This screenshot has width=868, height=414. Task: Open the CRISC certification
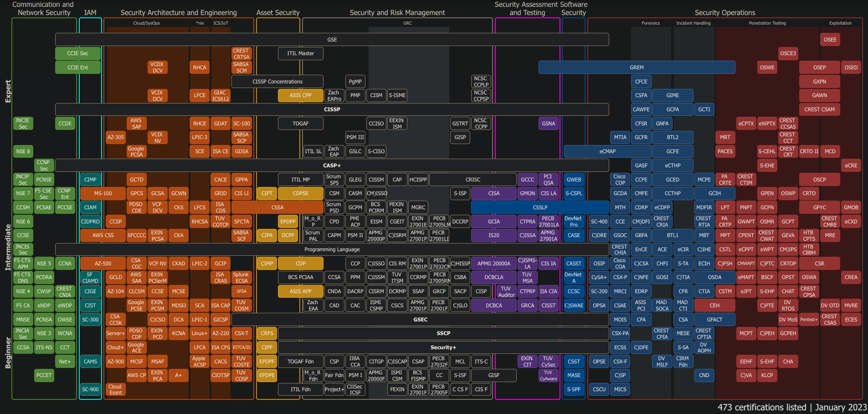(x=473, y=180)
